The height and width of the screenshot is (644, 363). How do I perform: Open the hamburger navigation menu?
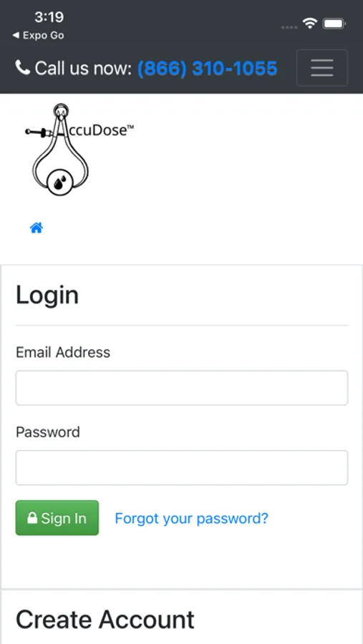(322, 68)
